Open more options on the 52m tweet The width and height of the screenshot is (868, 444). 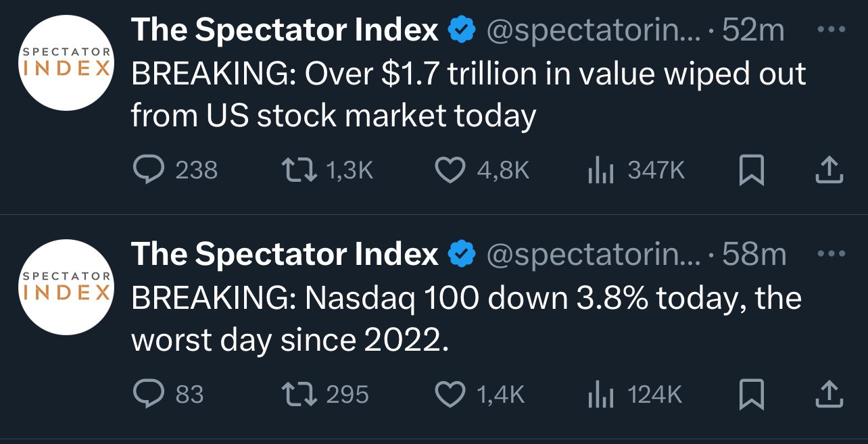(831, 30)
